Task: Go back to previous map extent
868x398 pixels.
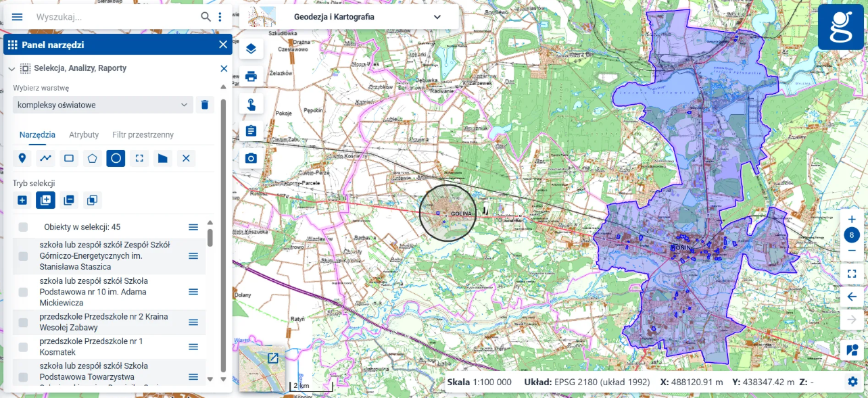Action: coord(852,297)
